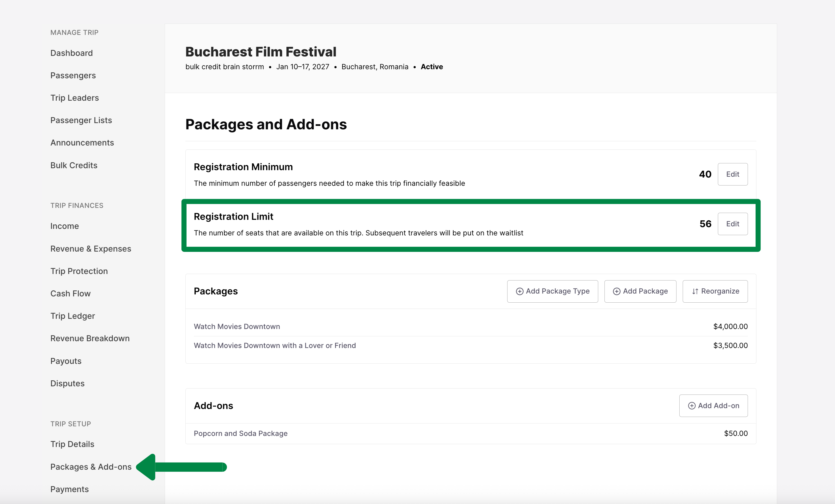Open the Watch Movies Downtown package
This screenshot has height=504, width=835.
[x=237, y=326]
